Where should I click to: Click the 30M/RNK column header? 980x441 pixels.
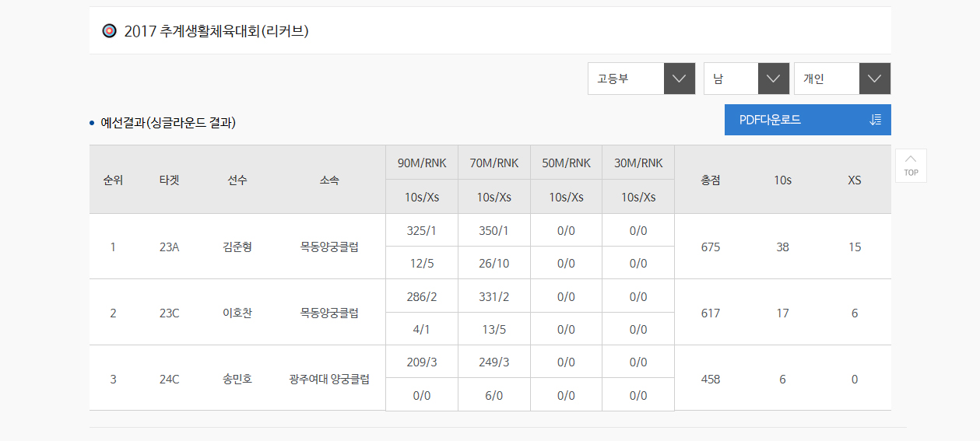pyautogui.click(x=638, y=163)
